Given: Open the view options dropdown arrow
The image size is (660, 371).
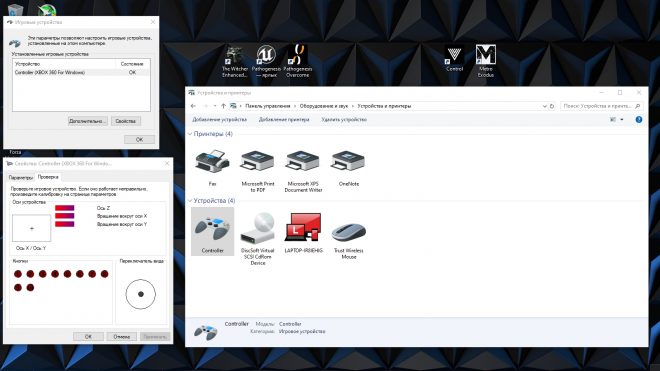Looking at the screenshot, I should tap(622, 120).
